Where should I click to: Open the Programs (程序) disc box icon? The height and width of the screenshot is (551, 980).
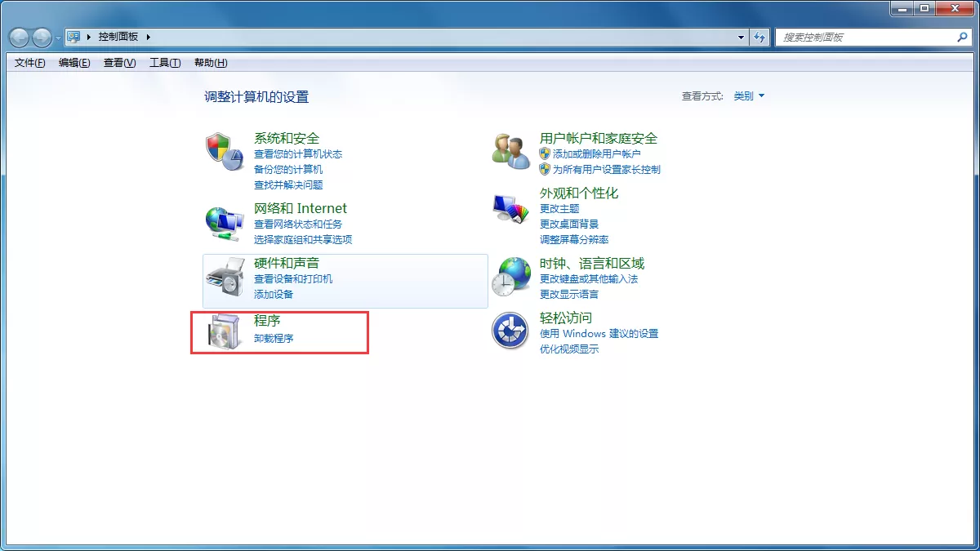pyautogui.click(x=224, y=332)
